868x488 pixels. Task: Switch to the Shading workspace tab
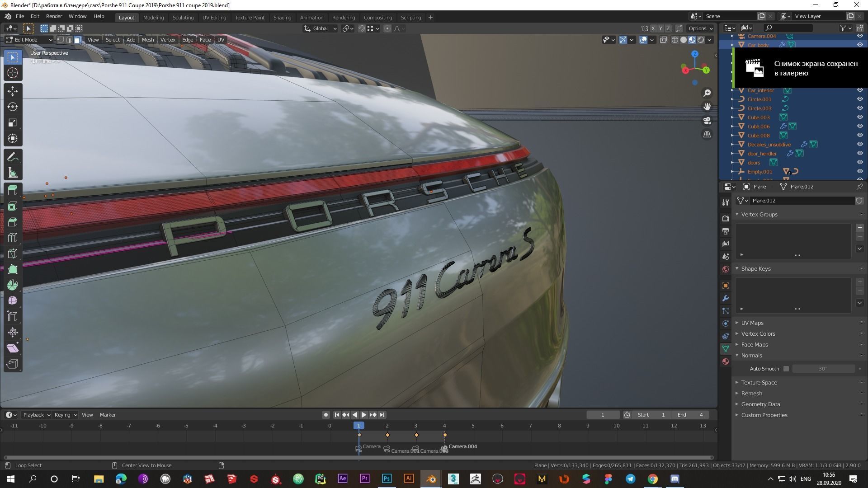pyautogui.click(x=282, y=17)
